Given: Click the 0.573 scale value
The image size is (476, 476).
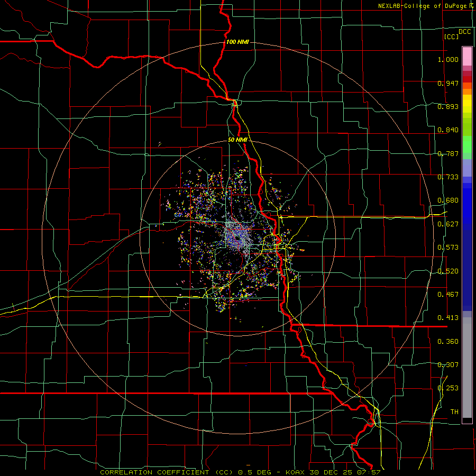Looking at the screenshot, I should (x=448, y=248).
